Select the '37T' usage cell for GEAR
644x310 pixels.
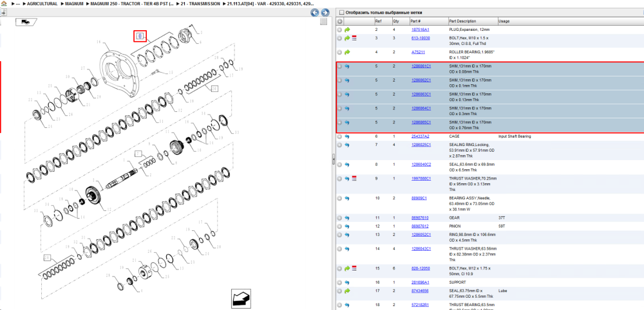(x=502, y=218)
